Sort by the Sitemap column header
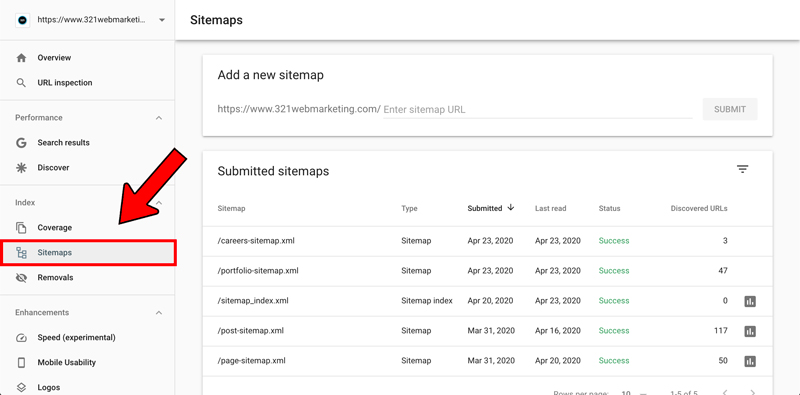Screen dimensions: 800x395 [x=231, y=208]
